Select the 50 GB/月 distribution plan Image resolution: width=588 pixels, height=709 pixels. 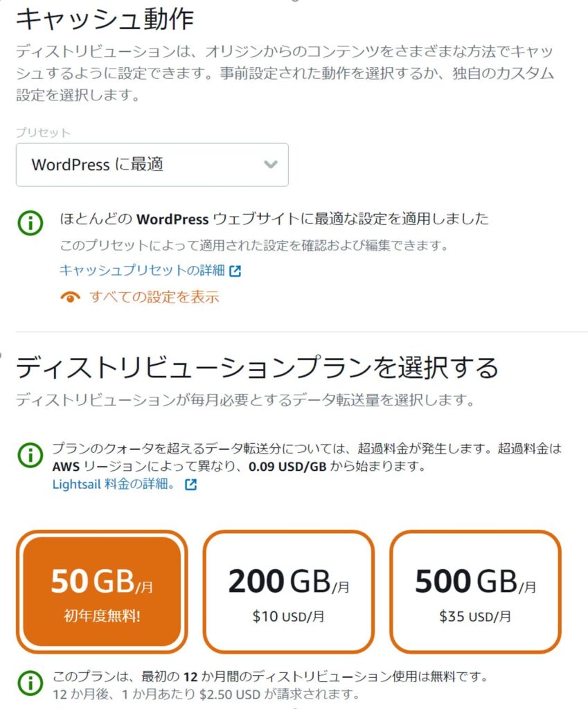[102, 591]
